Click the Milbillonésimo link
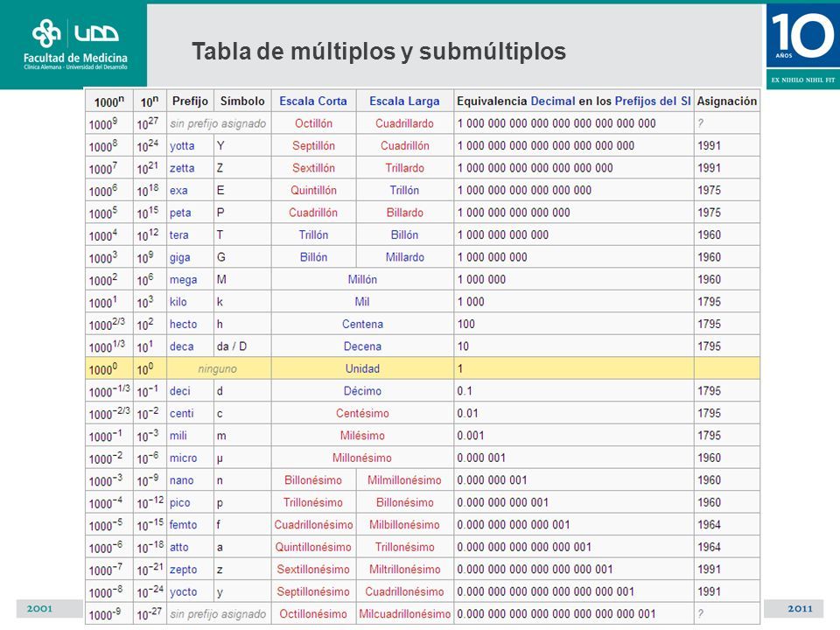This screenshot has height=630, width=840. point(404,525)
